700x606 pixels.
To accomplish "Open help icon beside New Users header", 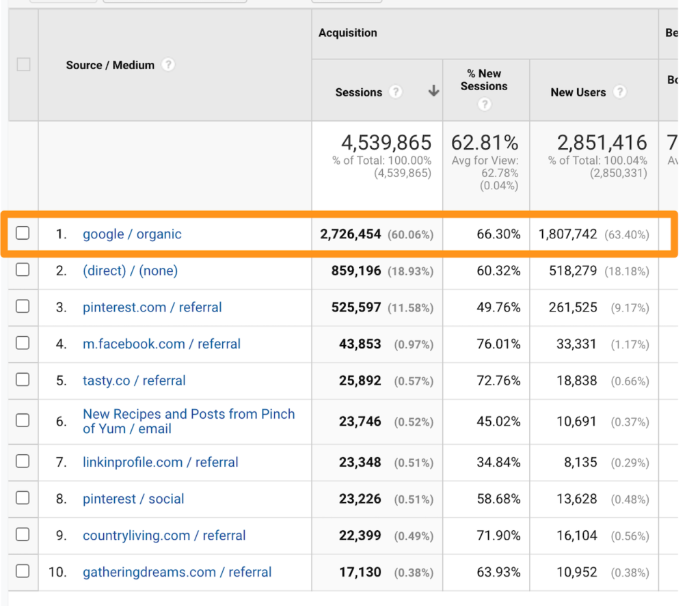I will pos(619,92).
